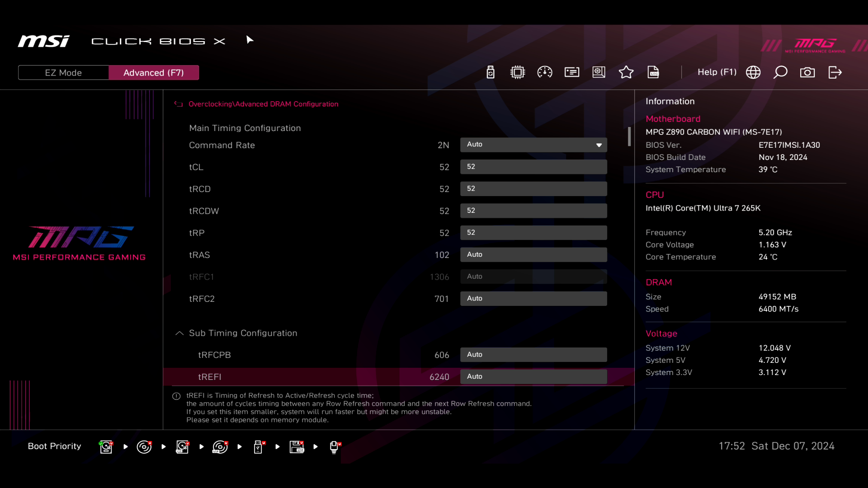Collapse the Sub Timing Configuration section
The height and width of the screenshot is (488, 868).
click(179, 333)
